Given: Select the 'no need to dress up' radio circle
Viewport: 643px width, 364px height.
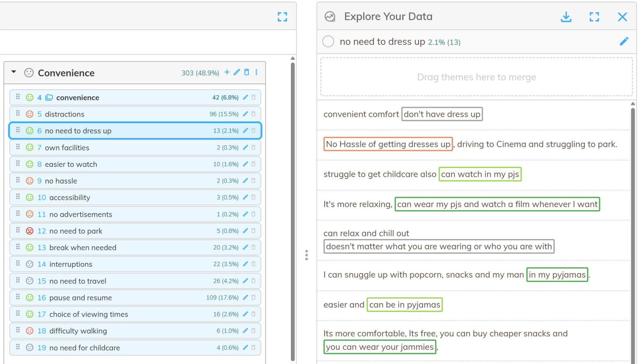Looking at the screenshot, I should (x=328, y=41).
